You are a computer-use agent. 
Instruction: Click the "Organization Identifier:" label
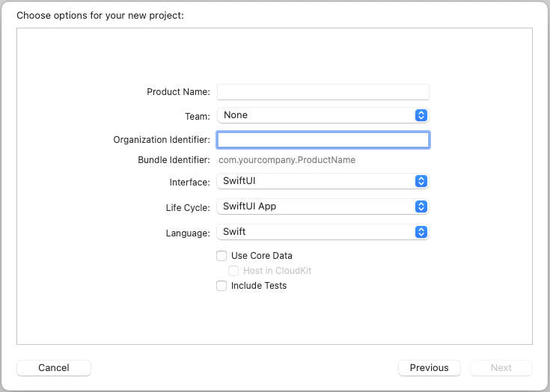(x=162, y=140)
